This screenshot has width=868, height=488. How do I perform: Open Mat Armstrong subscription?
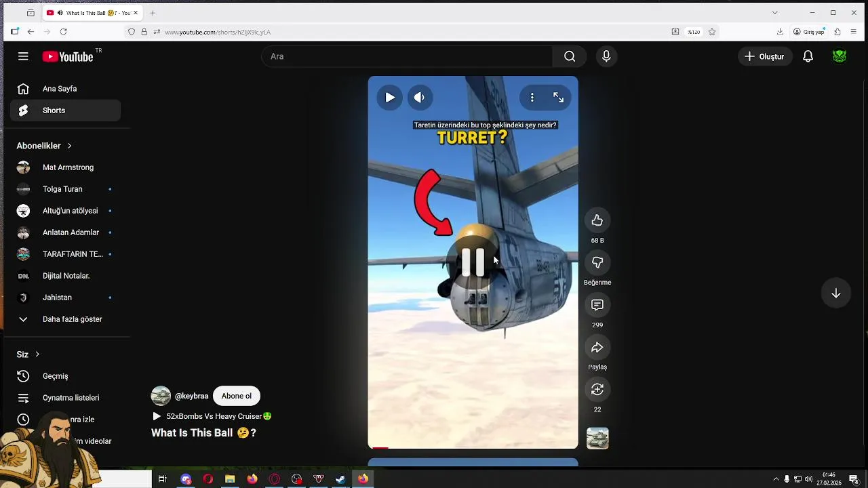point(65,167)
